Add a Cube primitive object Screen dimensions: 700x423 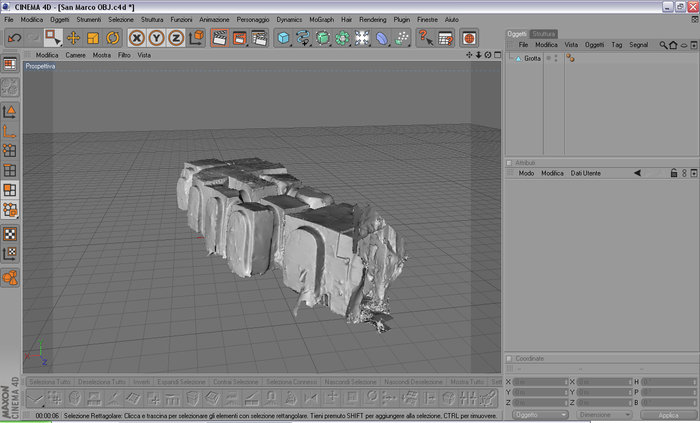click(x=283, y=38)
